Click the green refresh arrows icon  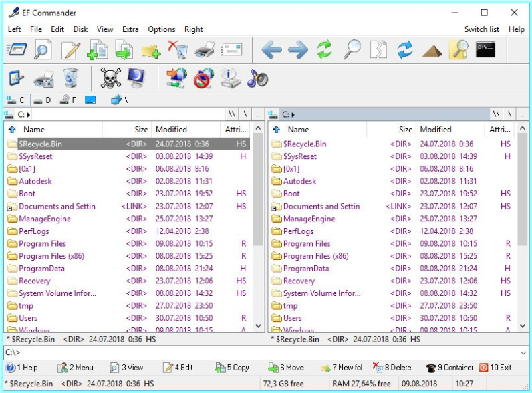tap(324, 49)
